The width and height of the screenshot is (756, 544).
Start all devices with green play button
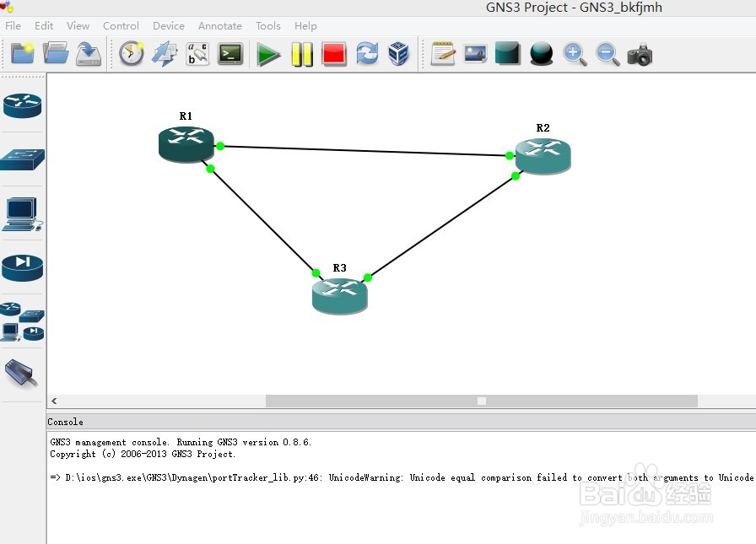tap(268, 54)
